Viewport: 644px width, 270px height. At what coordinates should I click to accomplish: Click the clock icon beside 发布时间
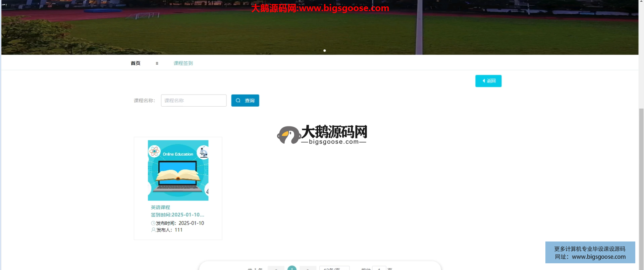click(x=153, y=223)
